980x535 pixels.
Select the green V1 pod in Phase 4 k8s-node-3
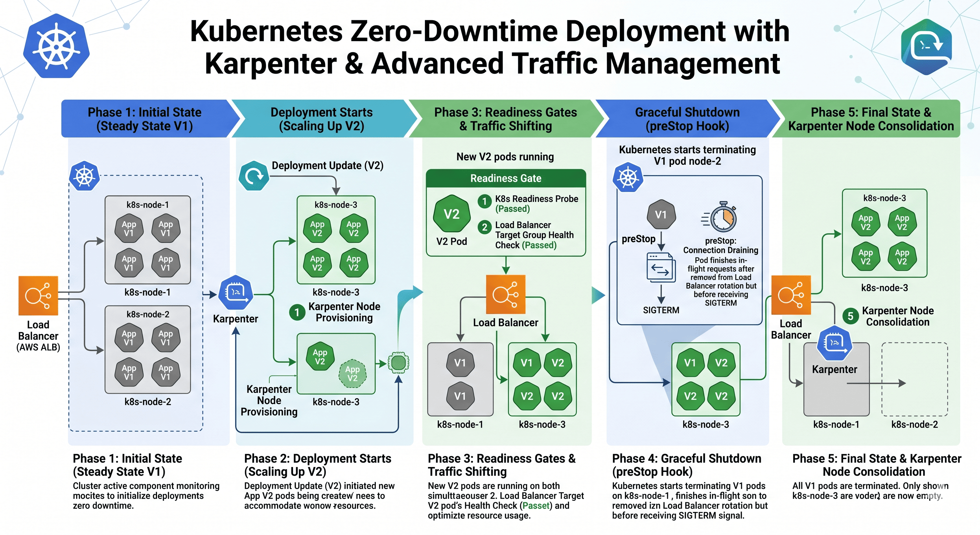click(x=690, y=363)
